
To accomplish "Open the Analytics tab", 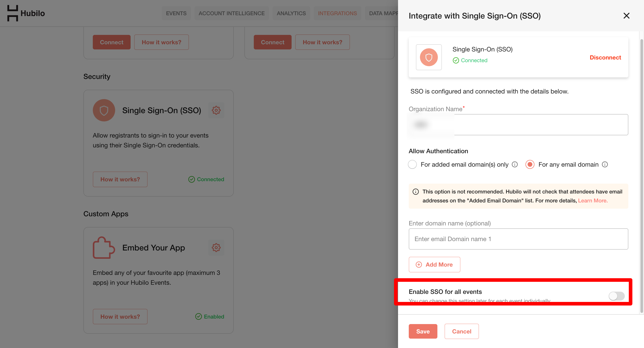I will point(291,13).
